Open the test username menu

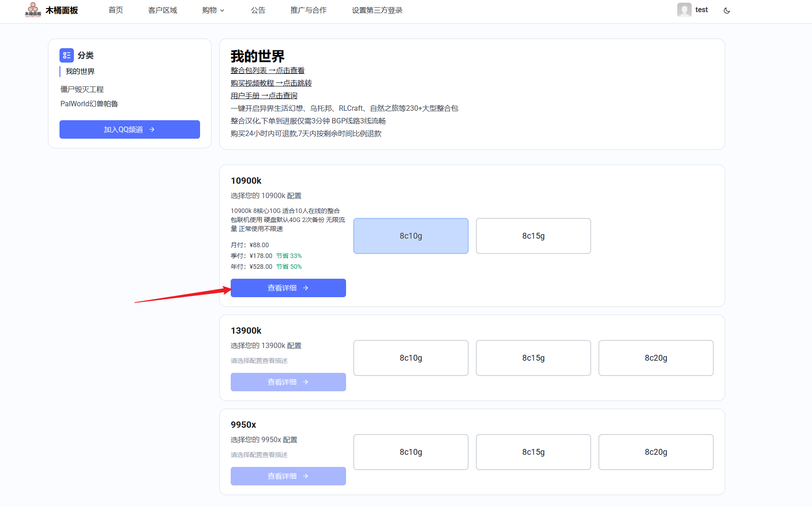tap(701, 10)
